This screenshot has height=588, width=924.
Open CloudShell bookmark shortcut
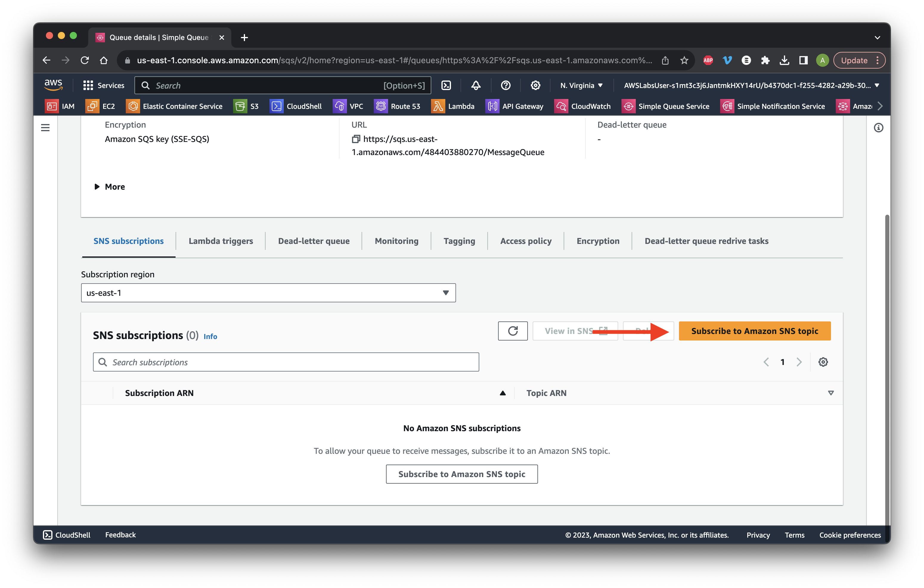point(296,106)
